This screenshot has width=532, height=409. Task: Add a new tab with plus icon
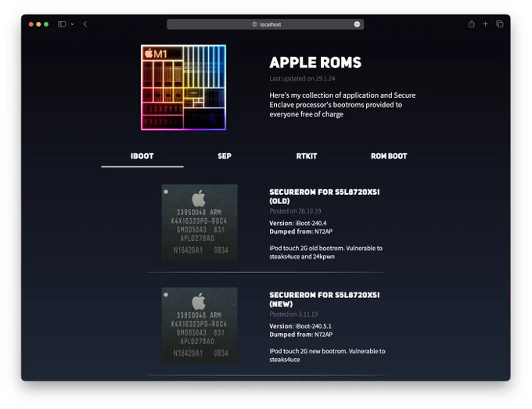pos(485,24)
